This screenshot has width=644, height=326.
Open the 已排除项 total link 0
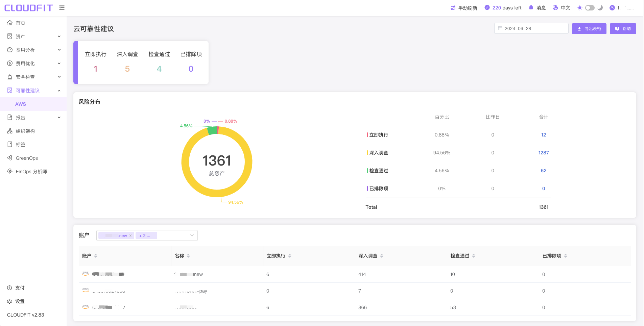click(543, 189)
